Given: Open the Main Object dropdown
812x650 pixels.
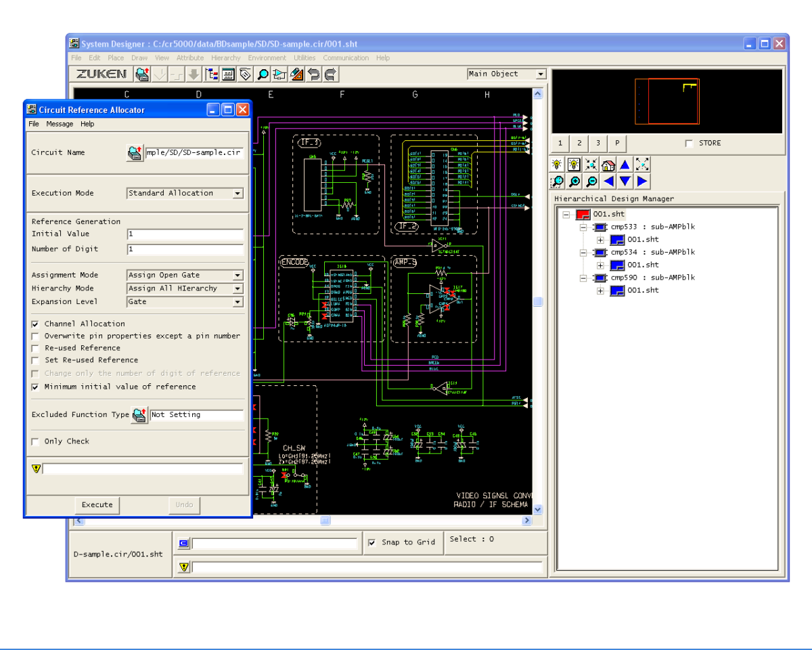Looking at the screenshot, I should [541, 74].
